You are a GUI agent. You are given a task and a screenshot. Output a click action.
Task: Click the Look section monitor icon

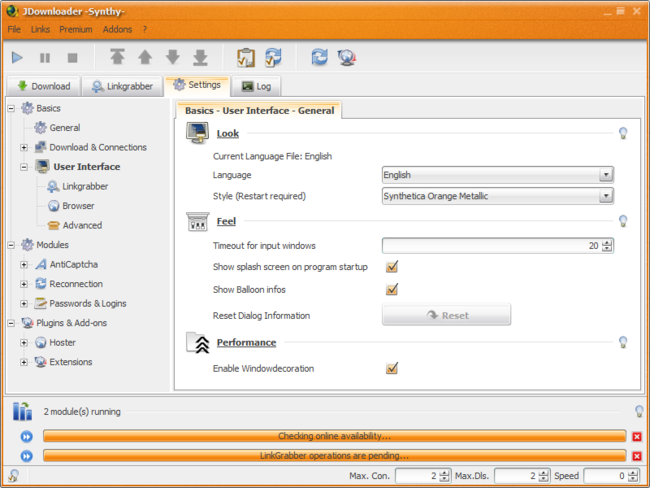(197, 133)
